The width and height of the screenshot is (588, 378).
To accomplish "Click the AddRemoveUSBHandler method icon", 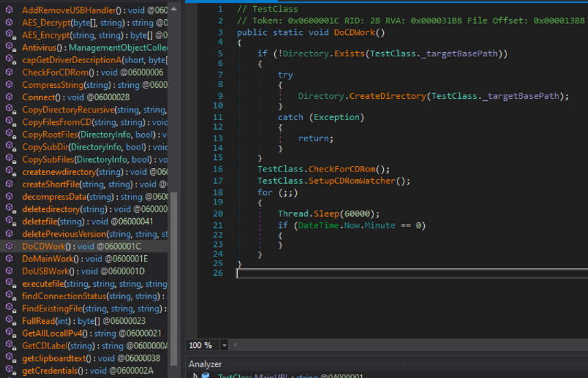I will click(10, 10).
